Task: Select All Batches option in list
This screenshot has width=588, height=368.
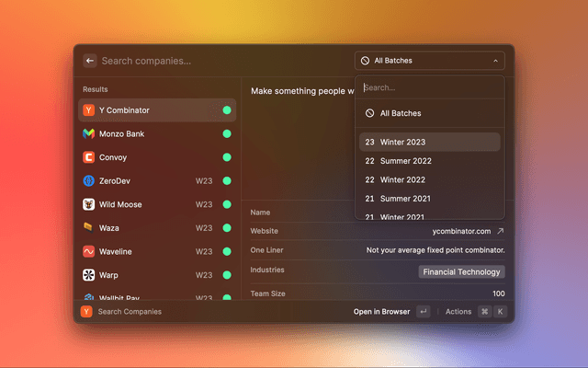Action: pos(430,113)
